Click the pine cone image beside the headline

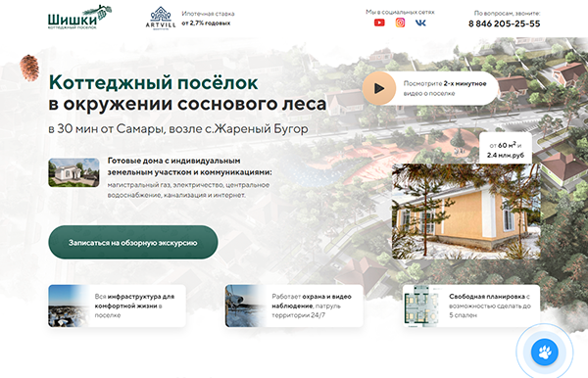tap(29, 68)
